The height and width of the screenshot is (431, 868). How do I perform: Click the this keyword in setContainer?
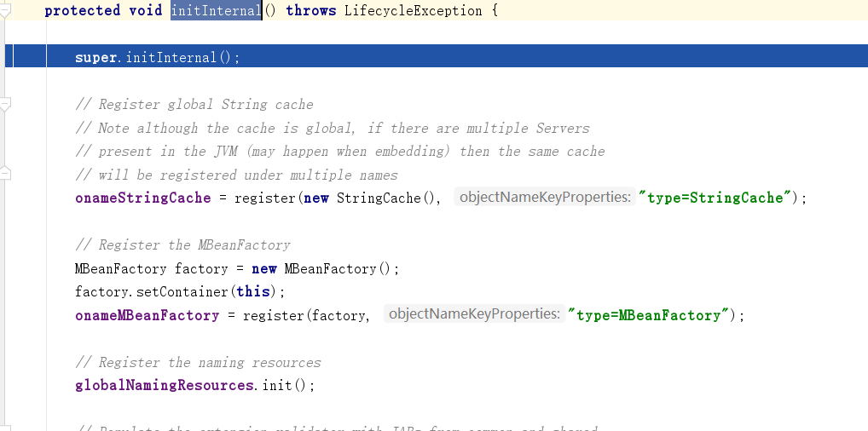click(253, 292)
